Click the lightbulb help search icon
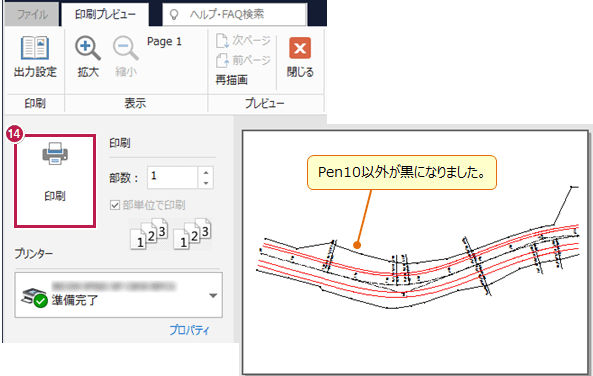The height and width of the screenshot is (376, 593). (x=174, y=15)
